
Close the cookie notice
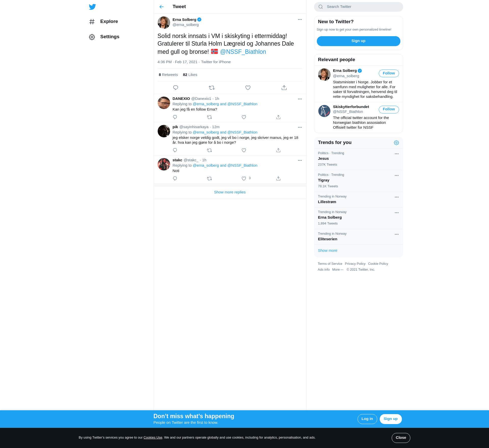[x=401, y=438]
